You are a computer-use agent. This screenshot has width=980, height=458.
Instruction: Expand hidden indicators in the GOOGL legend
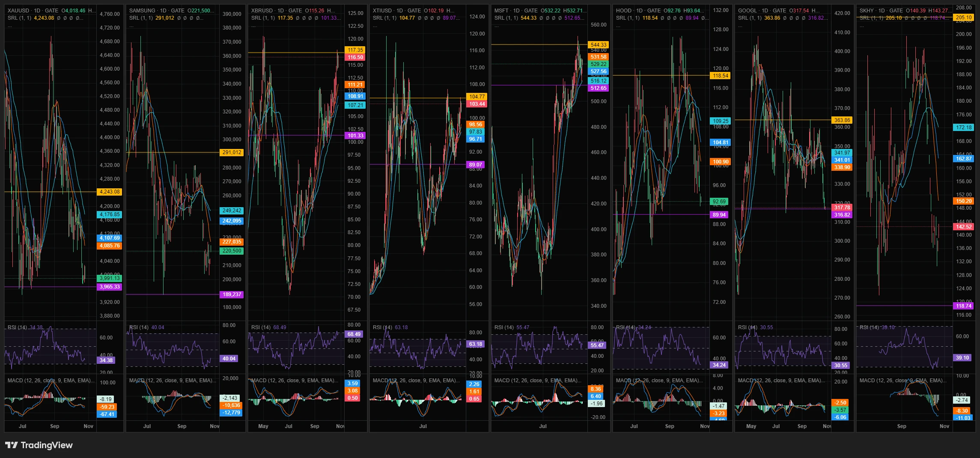[x=740, y=26]
